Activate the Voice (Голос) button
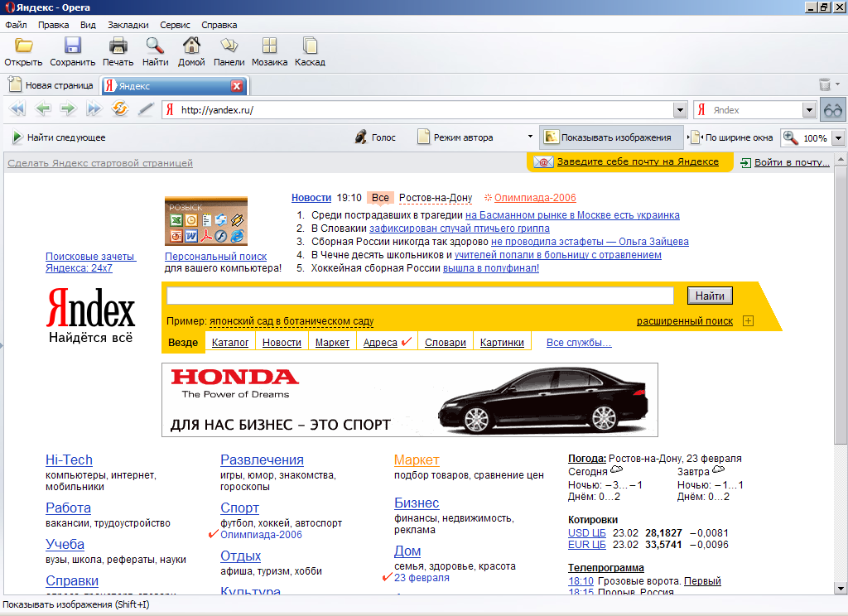 coord(375,137)
